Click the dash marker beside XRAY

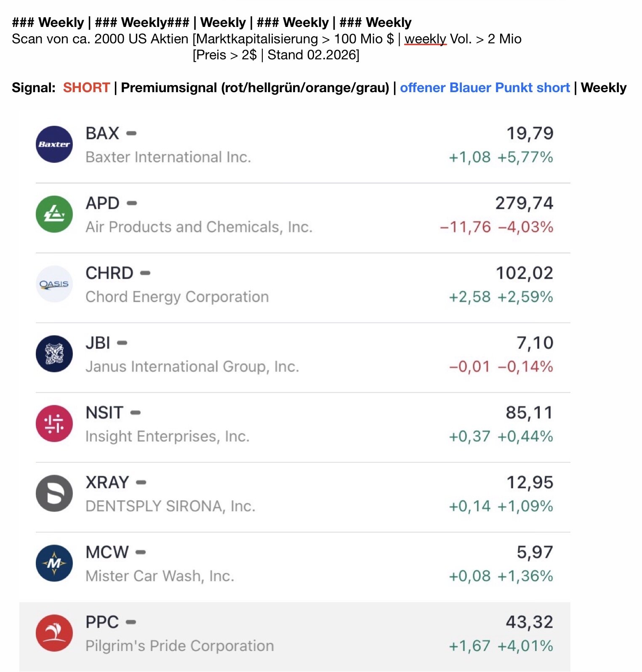(x=141, y=482)
